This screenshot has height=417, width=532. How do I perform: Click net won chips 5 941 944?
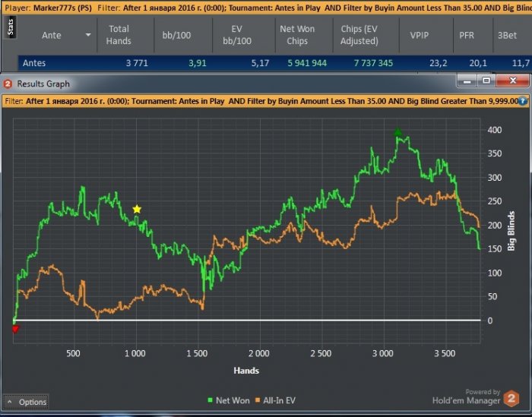click(307, 63)
